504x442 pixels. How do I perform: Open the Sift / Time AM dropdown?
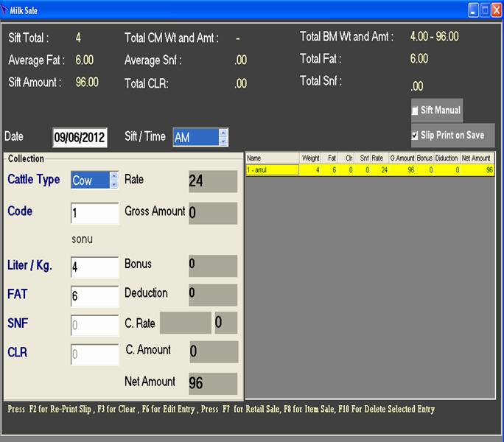[x=223, y=138]
